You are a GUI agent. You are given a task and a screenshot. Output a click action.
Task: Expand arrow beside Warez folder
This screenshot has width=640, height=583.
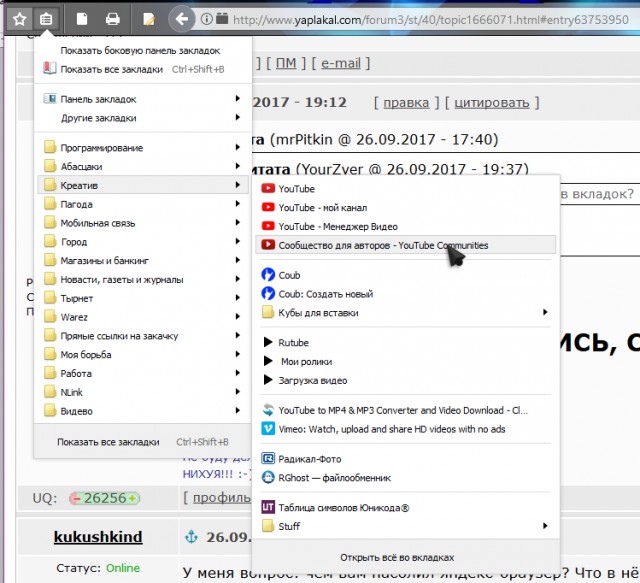coord(238,316)
